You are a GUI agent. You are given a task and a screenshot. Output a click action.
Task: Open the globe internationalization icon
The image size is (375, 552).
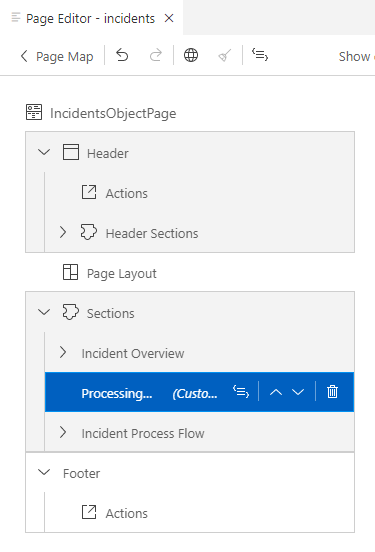point(191,56)
